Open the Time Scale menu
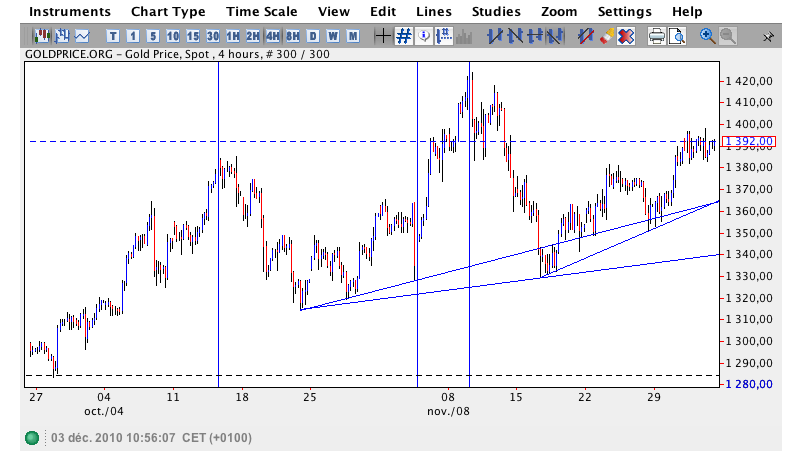 [261, 12]
